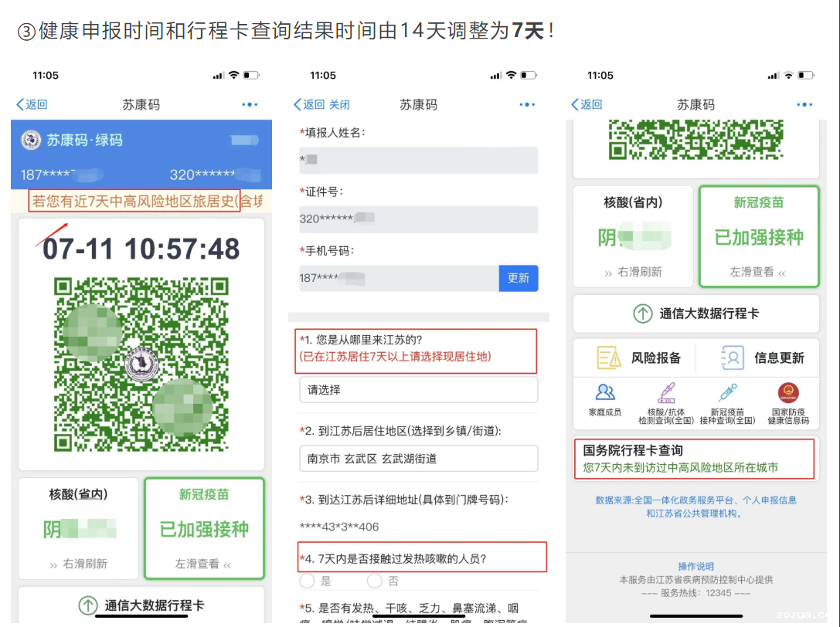Viewport: 840px width, 627px height.
Task: Tap 右滑刷新 on left screen 核酸 card
Action: click(78, 564)
